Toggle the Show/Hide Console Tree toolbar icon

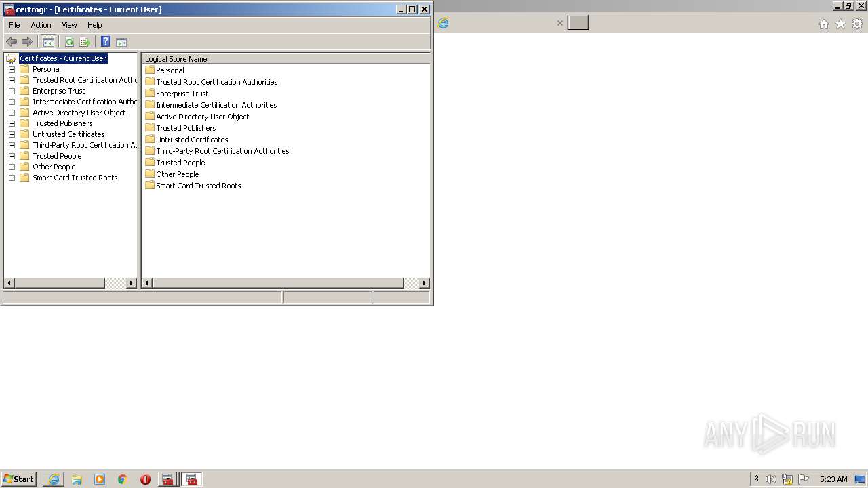(x=48, y=42)
